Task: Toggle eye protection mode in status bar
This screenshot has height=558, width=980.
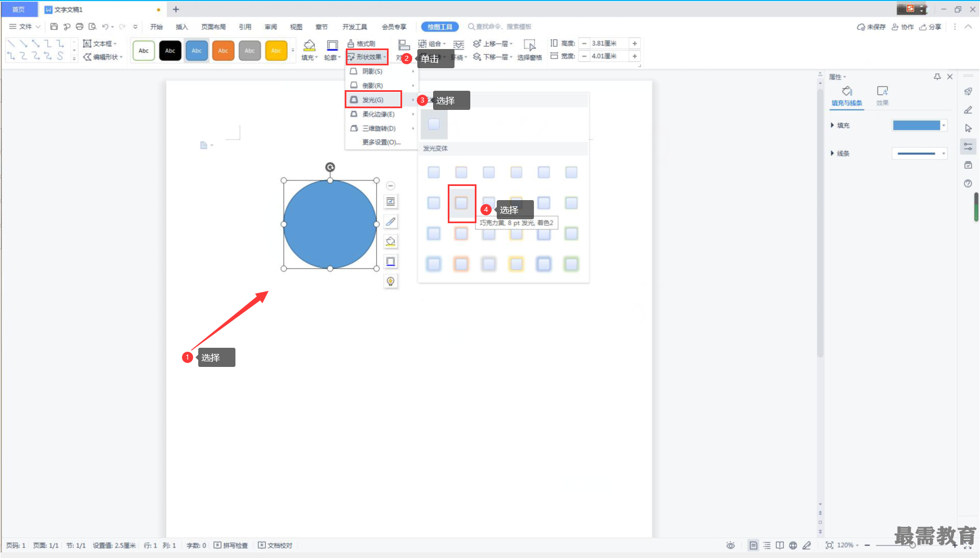Action: coord(730,545)
